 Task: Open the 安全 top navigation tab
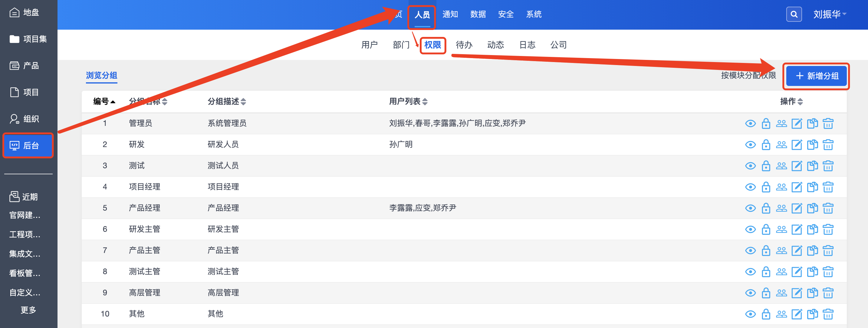tap(505, 15)
